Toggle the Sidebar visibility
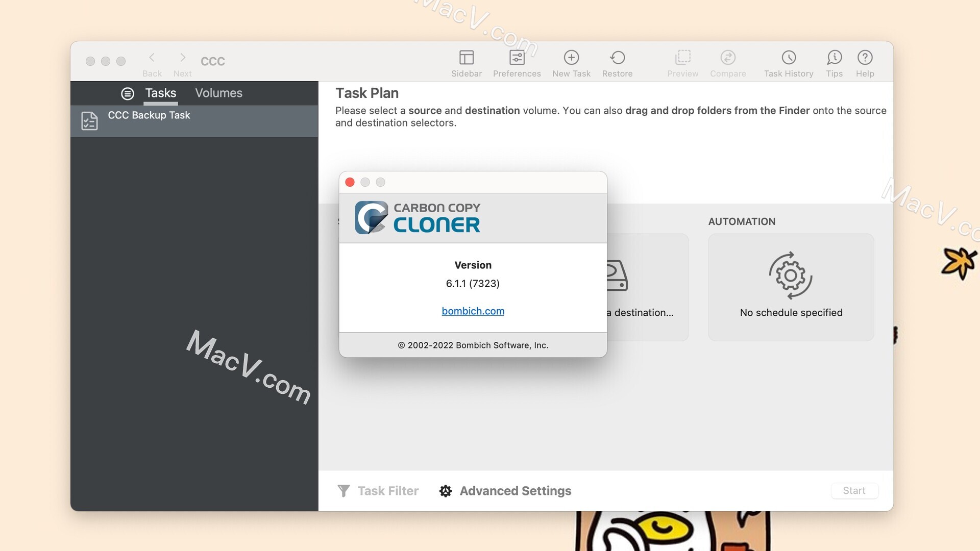The width and height of the screenshot is (980, 551). click(467, 61)
